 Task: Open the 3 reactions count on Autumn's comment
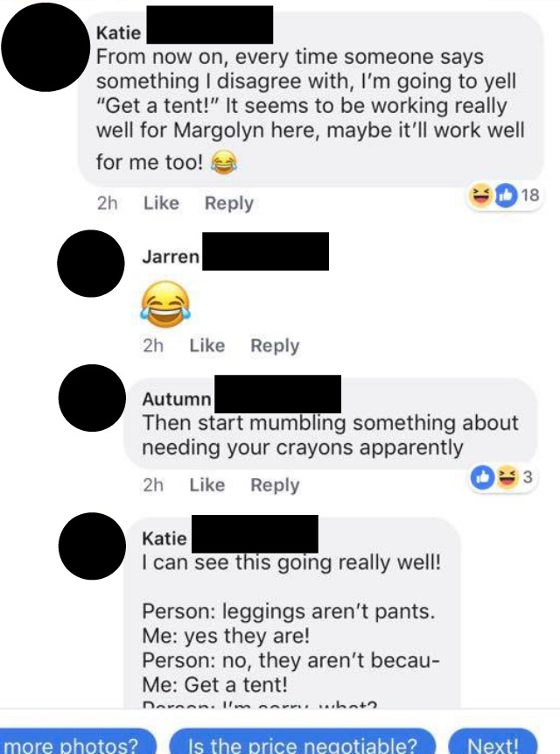(x=528, y=477)
